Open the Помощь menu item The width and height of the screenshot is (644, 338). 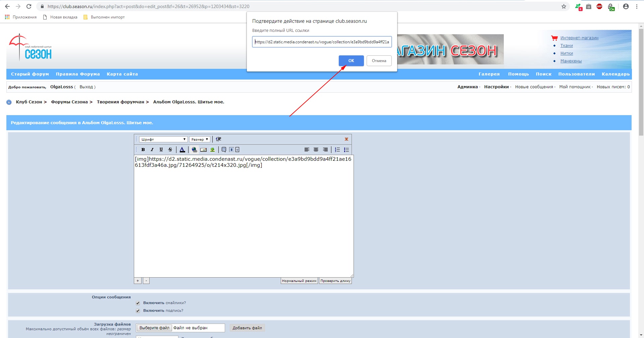(x=519, y=74)
